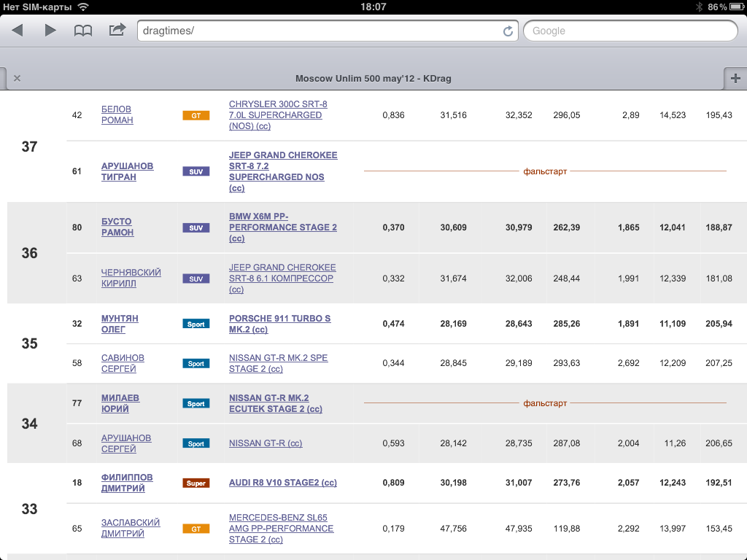Open driver БУСТО РАМОН link
Screen dimensions: 747x560
(117, 227)
